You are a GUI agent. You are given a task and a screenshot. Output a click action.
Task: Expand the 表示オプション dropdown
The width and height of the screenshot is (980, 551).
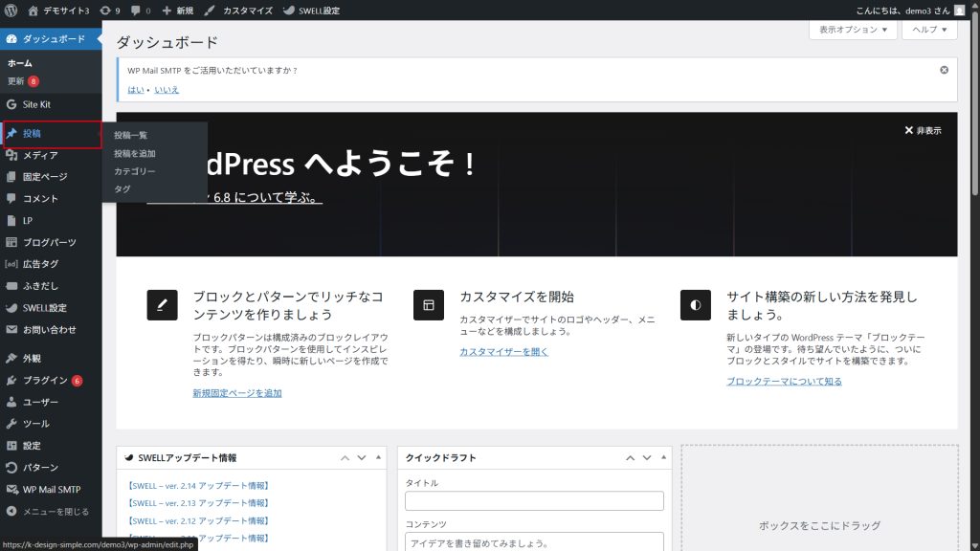point(853,30)
